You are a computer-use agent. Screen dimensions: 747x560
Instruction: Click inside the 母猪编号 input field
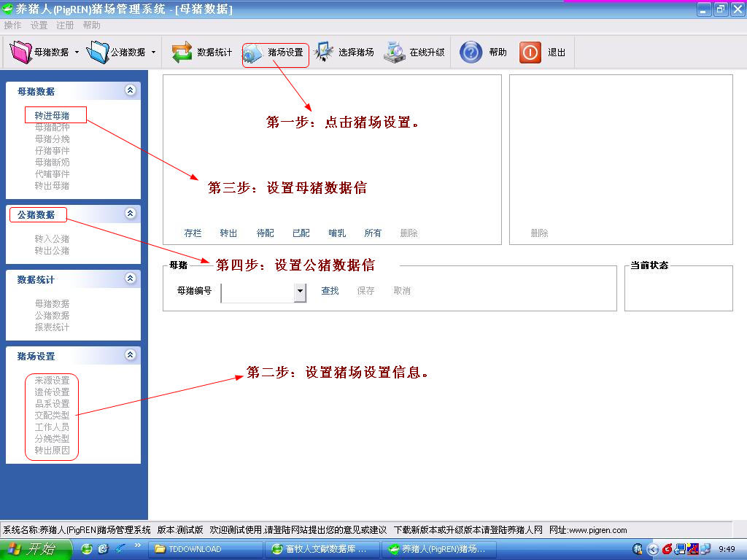pos(257,292)
